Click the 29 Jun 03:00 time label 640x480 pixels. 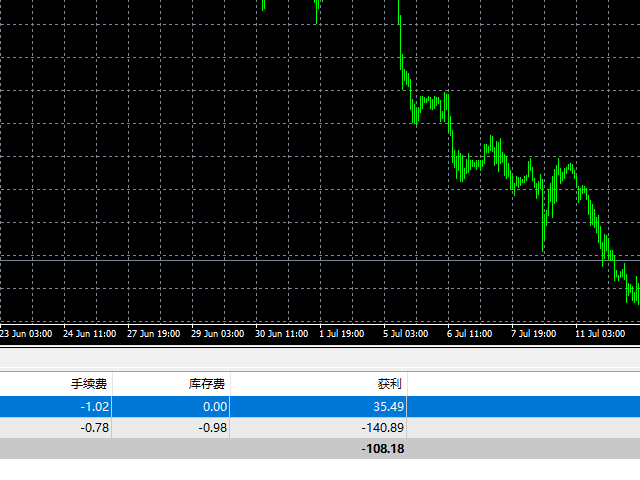[x=218, y=334]
